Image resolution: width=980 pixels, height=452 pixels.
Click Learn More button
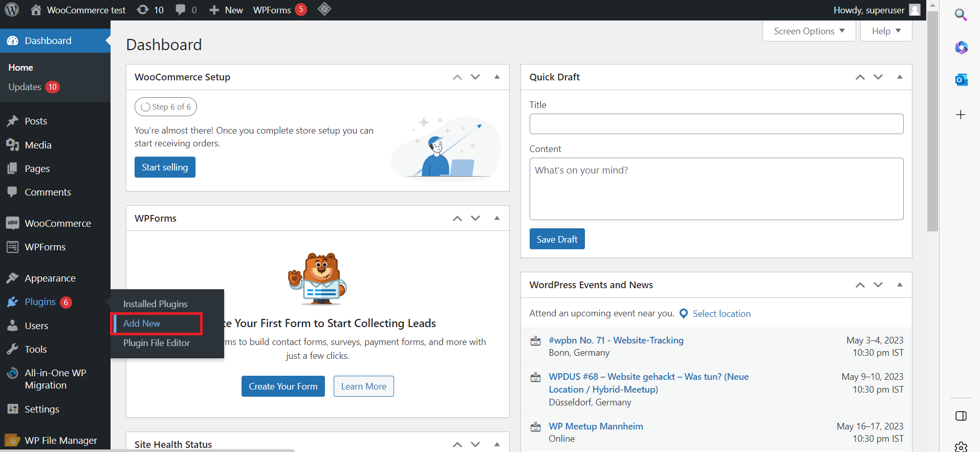pos(364,386)
